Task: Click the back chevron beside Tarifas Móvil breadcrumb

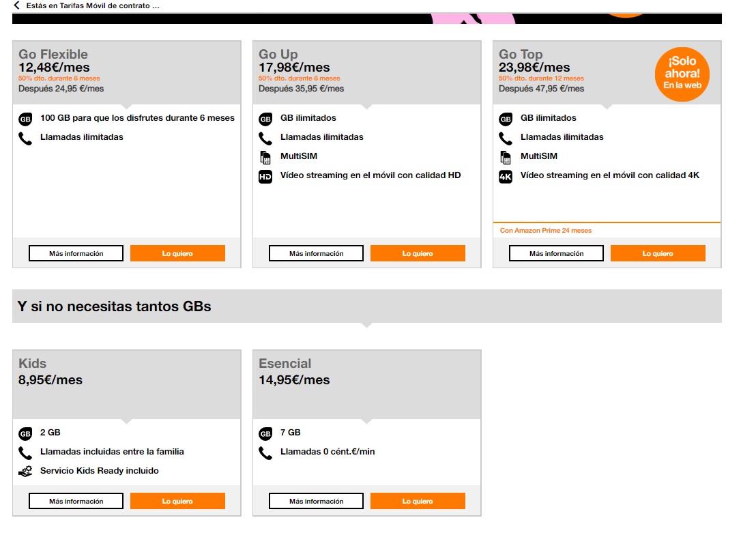Action: (x=16, y=5)
